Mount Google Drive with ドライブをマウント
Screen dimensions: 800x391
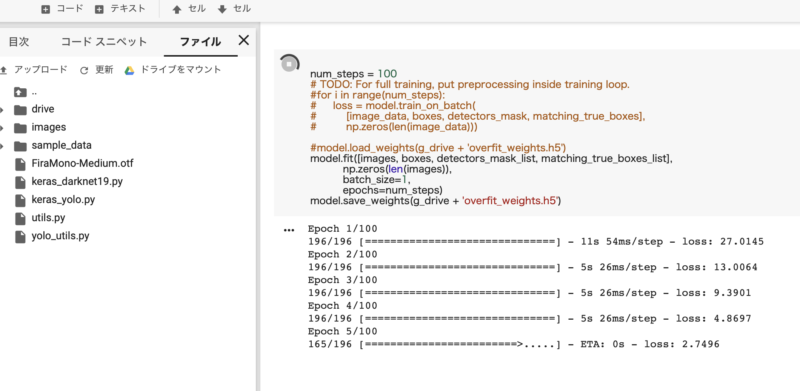coord(173,70)
